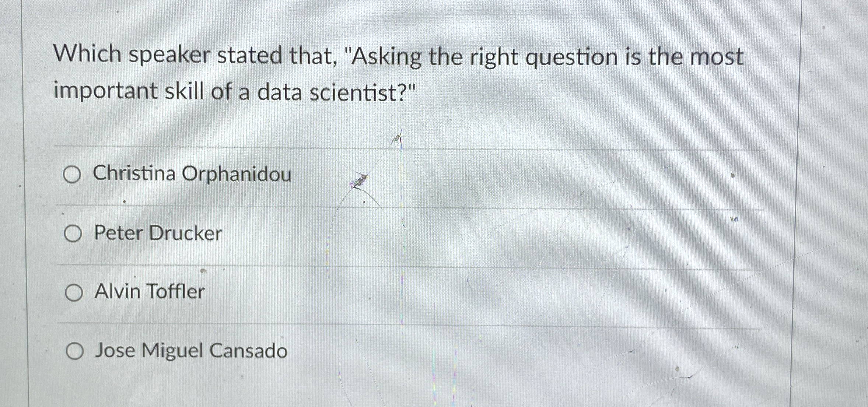Viewport: 868px width, 407px height.
Task: Select the Peter Drucker radio button
Action: tap(74, 233)
